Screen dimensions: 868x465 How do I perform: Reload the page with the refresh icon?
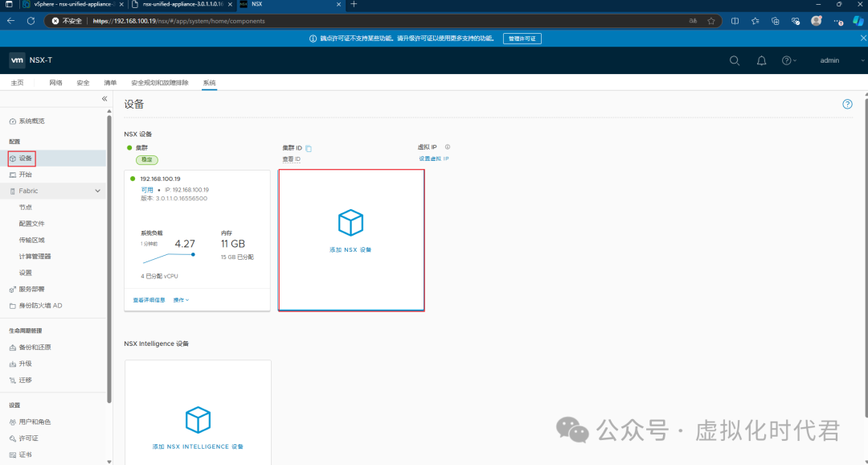(x=31, y=21)
